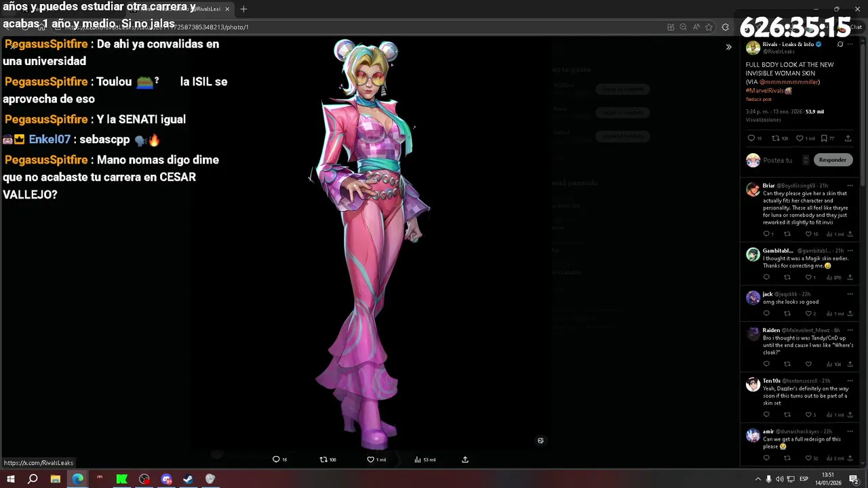Screen dimensions: 868x488
Task: Show hidden system tray icons
Action: point(757,479)
